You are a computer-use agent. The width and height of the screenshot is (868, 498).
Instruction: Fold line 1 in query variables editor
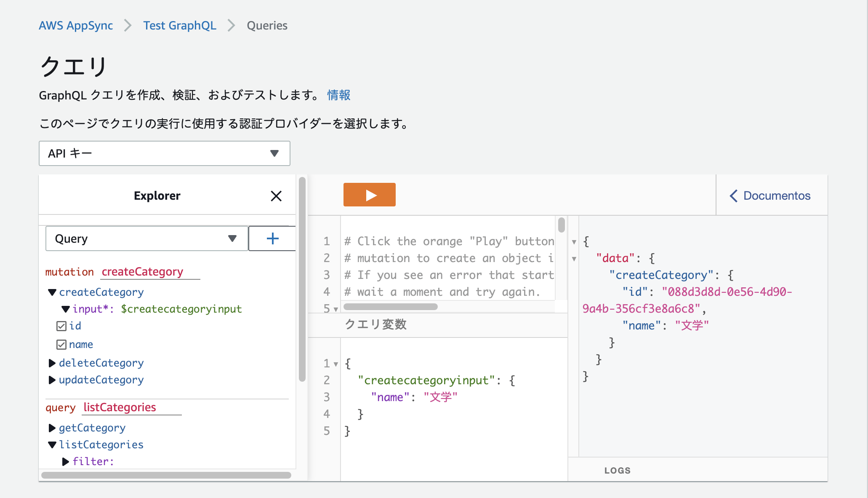(335, 364)
